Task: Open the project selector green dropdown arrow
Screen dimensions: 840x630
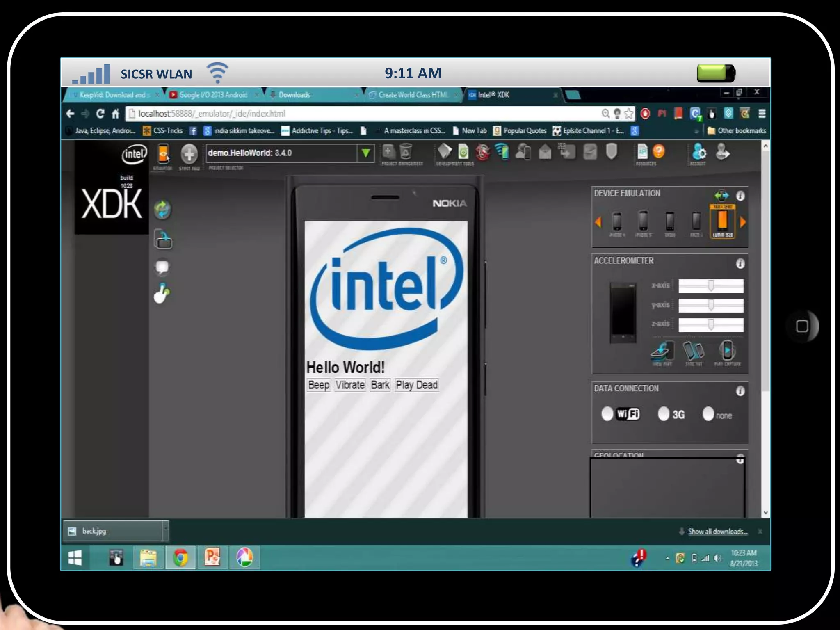Action: (x=365, y=153)
